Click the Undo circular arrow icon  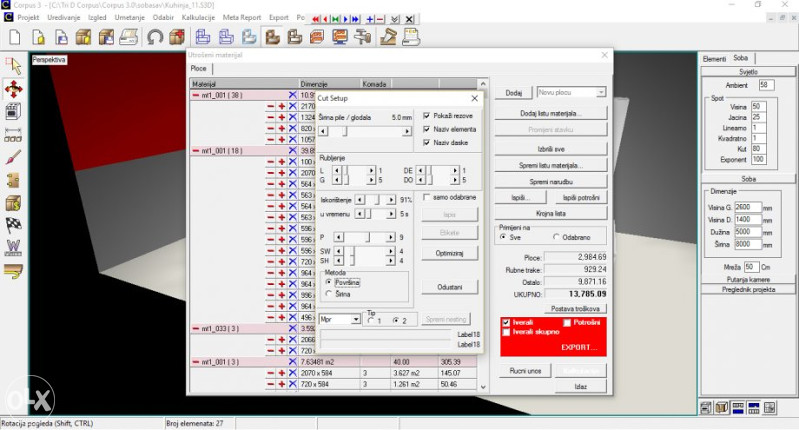coord(154,37)
